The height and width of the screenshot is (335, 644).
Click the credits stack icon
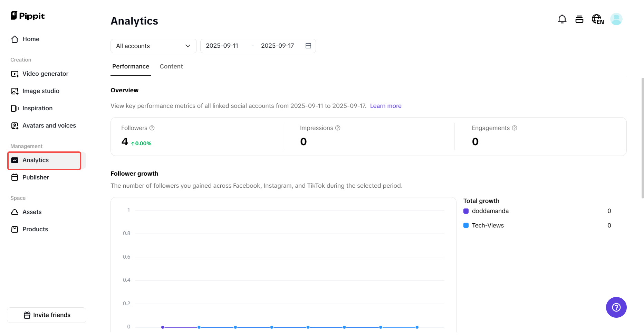[579, 19]
